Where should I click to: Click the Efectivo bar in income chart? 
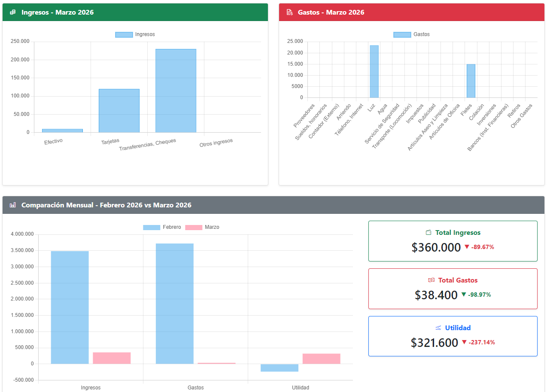[62, 131]
